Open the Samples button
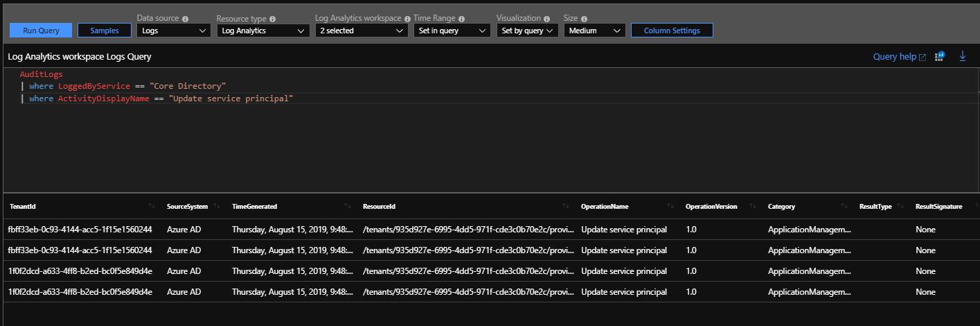The height and width of the screenshot is (326, 980). coord(105,31)
